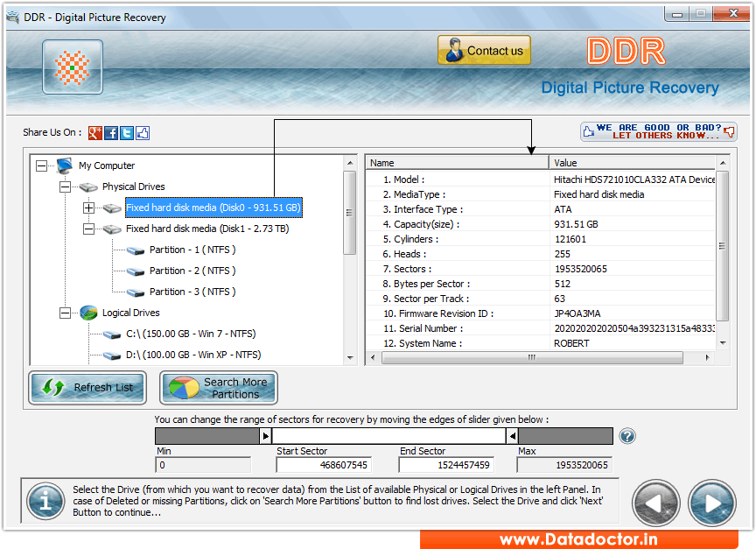
Task: Click the Disk0 drive icon
Action: pyautogui.click(x=112, y=208)
